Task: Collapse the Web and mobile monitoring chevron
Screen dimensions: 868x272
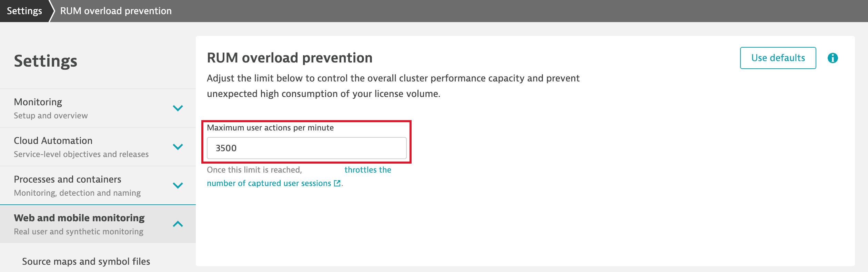Action: point(178,224)
